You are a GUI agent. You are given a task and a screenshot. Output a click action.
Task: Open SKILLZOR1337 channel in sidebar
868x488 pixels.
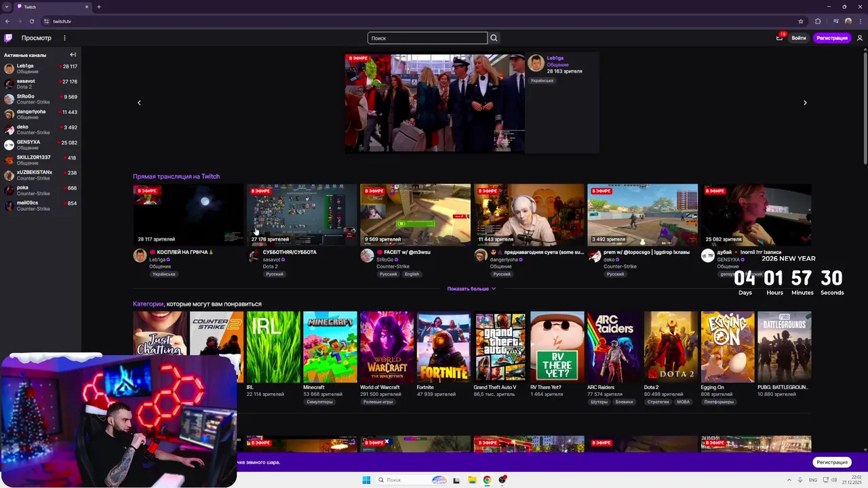pos(41,160)
